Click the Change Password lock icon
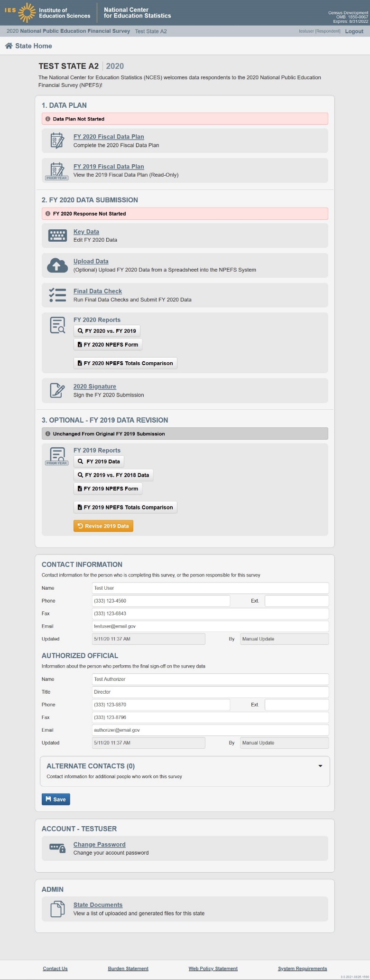Screen dimensions: 370x980 tap(57, 848)
